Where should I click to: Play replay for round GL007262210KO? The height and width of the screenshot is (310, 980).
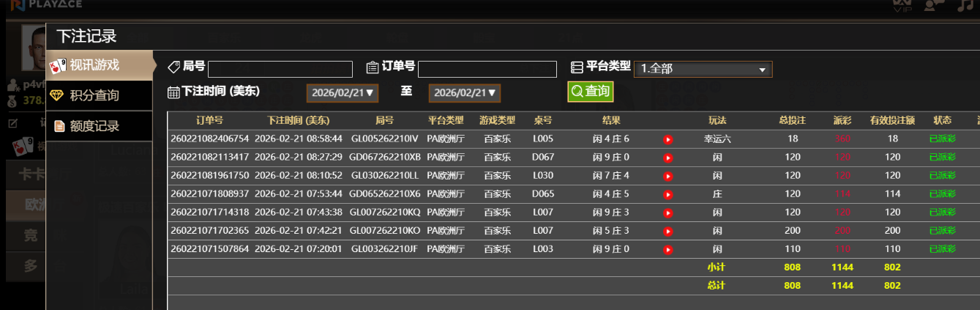(x=667, y=232)
